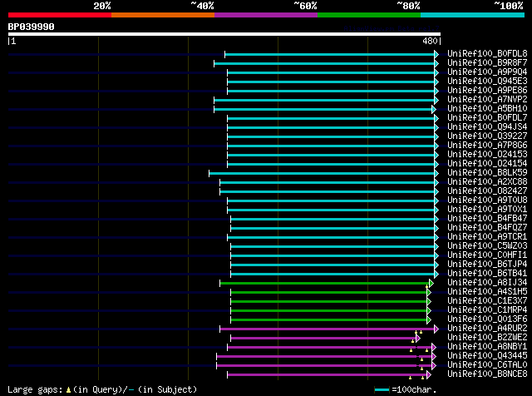Screen dimensions: 532x396
Task: Select label UniRef100_A9TCR1
Action: pyautogui.click(x=487, y=237)
